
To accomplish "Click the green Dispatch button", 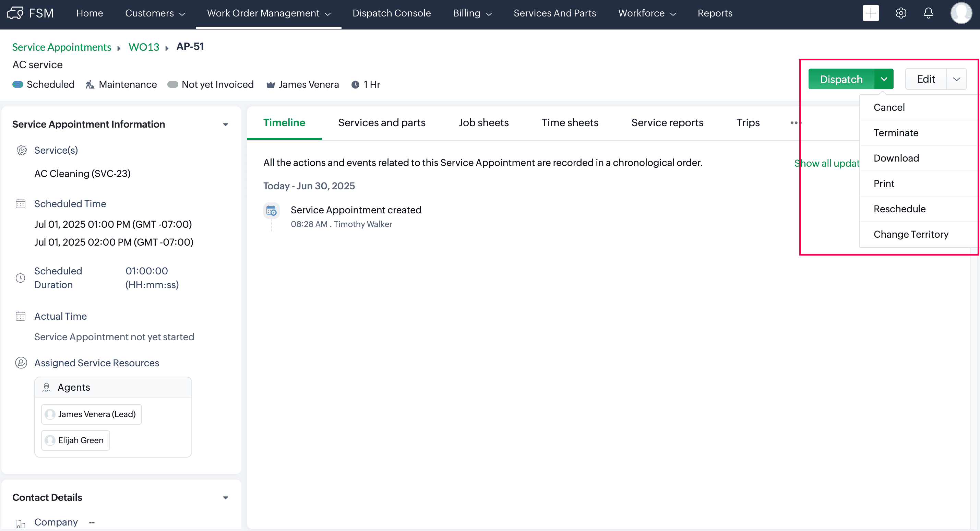I will coord(841,79).
